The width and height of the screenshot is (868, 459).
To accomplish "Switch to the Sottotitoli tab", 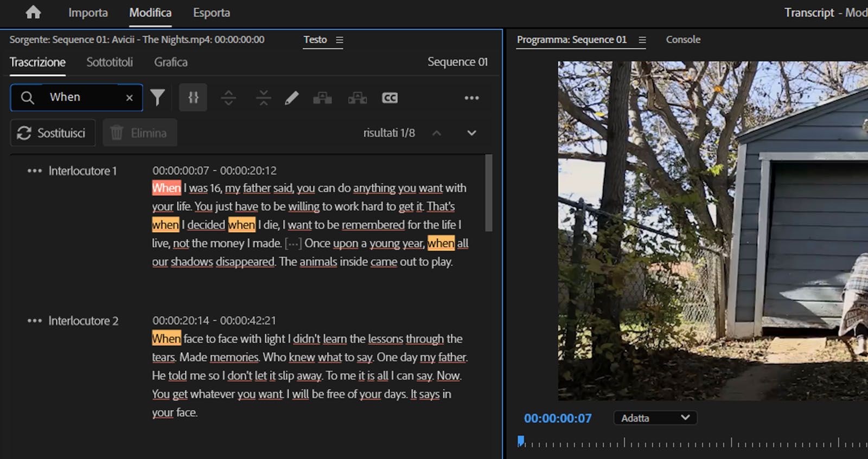I will click(110, 62).
